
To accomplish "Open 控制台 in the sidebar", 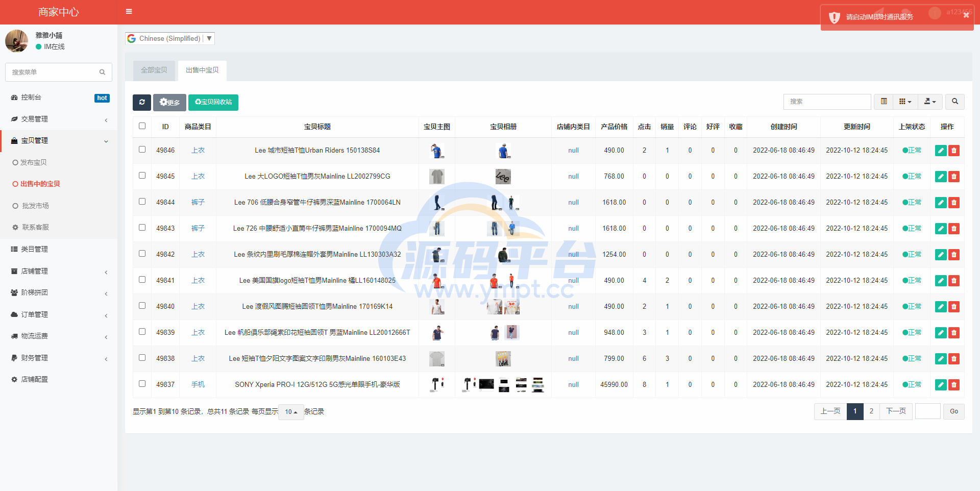I will tap(59, 97).
